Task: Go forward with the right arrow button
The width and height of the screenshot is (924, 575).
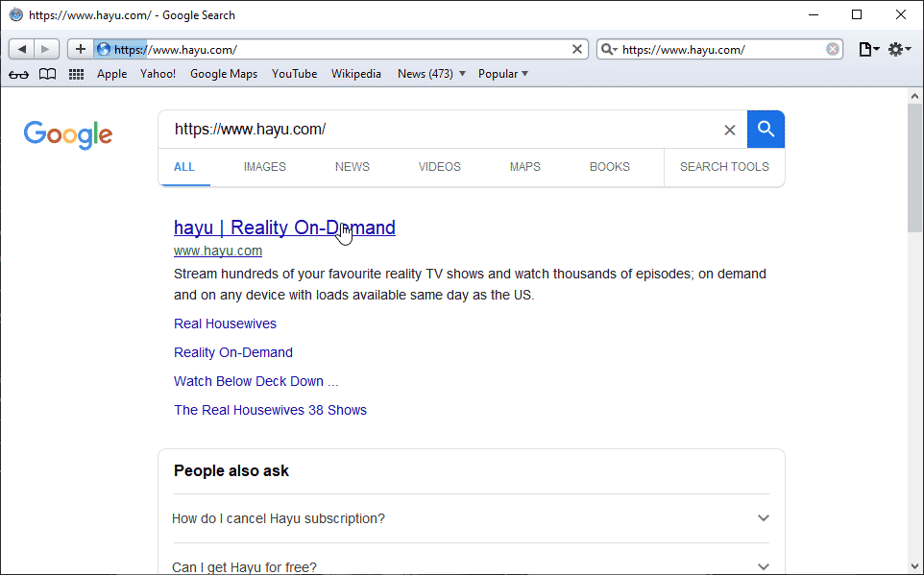Action: point(46,50)
